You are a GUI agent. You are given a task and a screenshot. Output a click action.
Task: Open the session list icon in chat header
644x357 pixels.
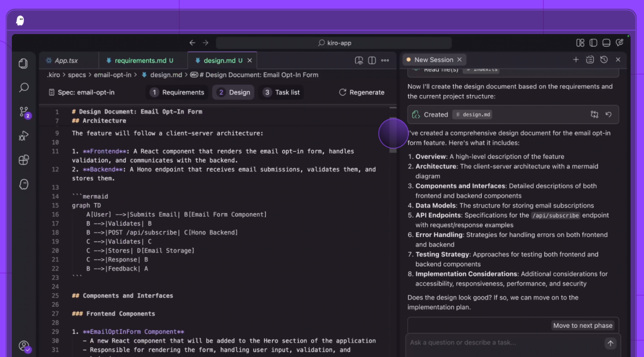pos(590,60)
